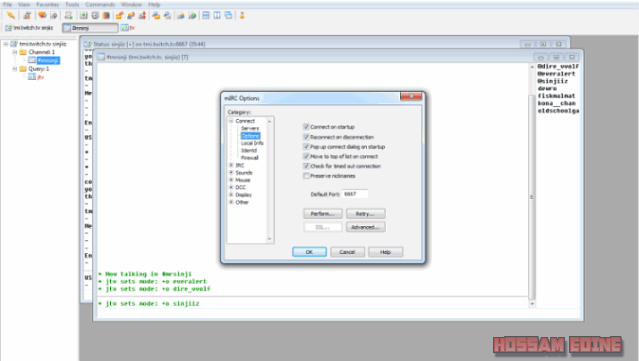Click the Tile horizontally toolbar icon
The image size is (639, 361).
[x=206, y=15]
